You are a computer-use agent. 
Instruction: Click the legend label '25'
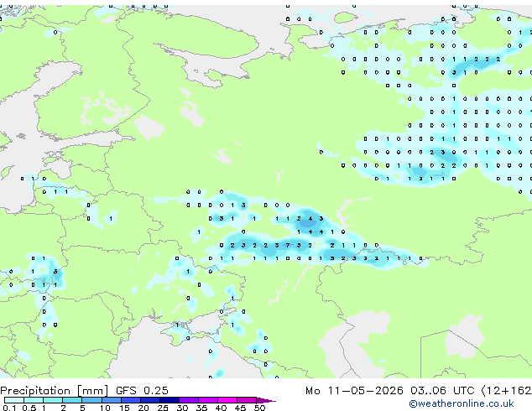pyautogui.click(x=163, y=408)
